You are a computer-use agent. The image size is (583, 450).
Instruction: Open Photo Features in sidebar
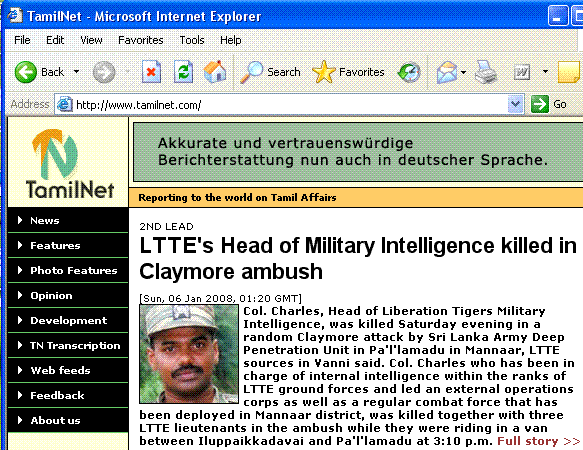pos(68,270)
